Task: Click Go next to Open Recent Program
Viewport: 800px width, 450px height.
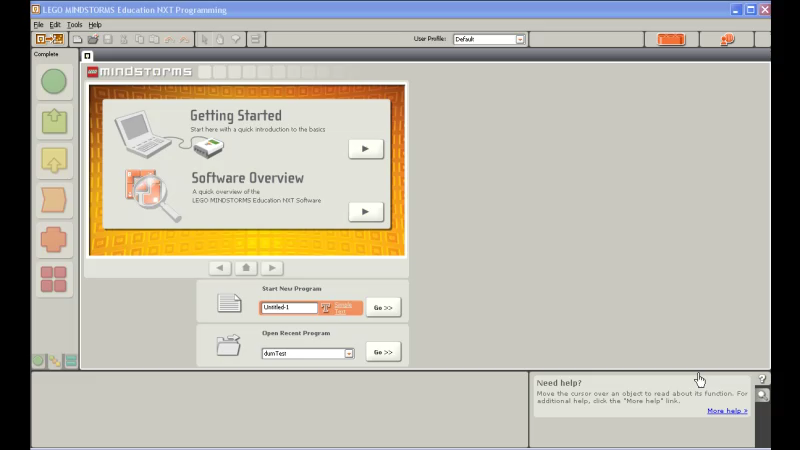Action: coord(383,352)
